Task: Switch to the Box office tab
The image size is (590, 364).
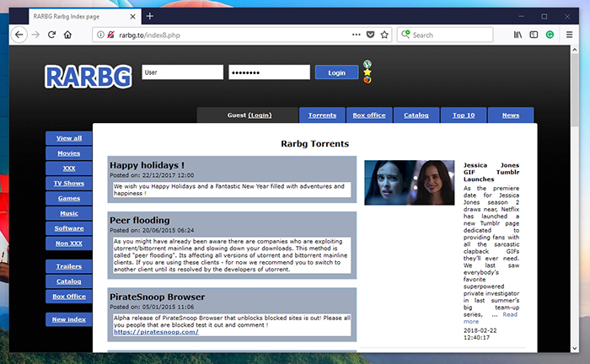Action: 368,115
